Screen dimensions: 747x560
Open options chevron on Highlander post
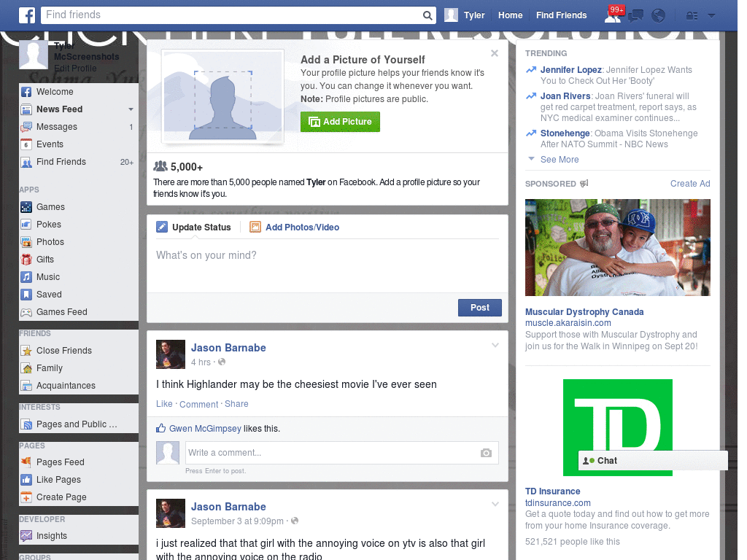495,345
